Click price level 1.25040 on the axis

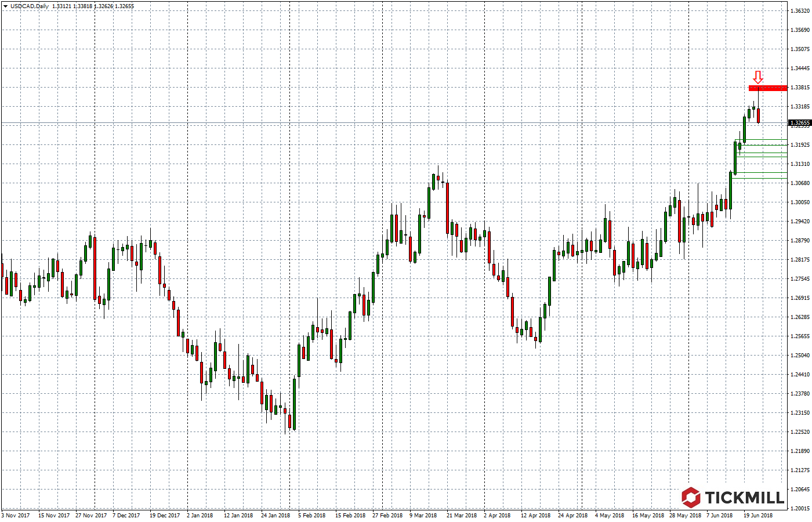(800, 356)
